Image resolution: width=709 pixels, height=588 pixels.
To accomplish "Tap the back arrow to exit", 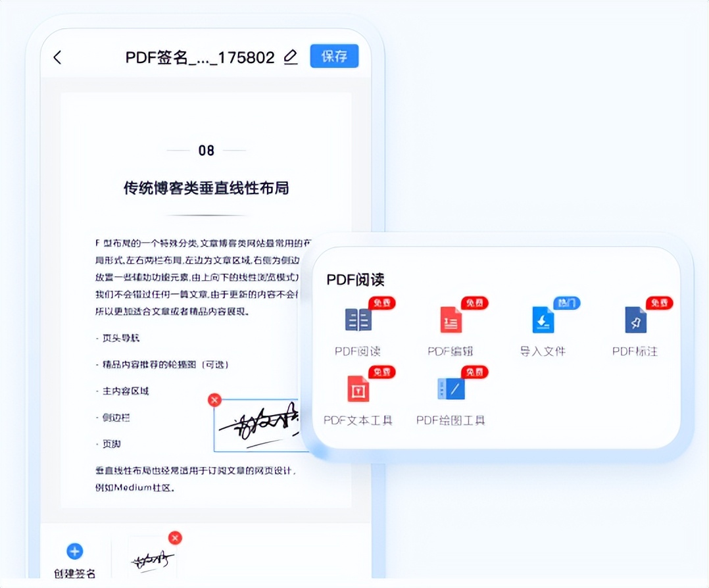I will coord(57,58).
